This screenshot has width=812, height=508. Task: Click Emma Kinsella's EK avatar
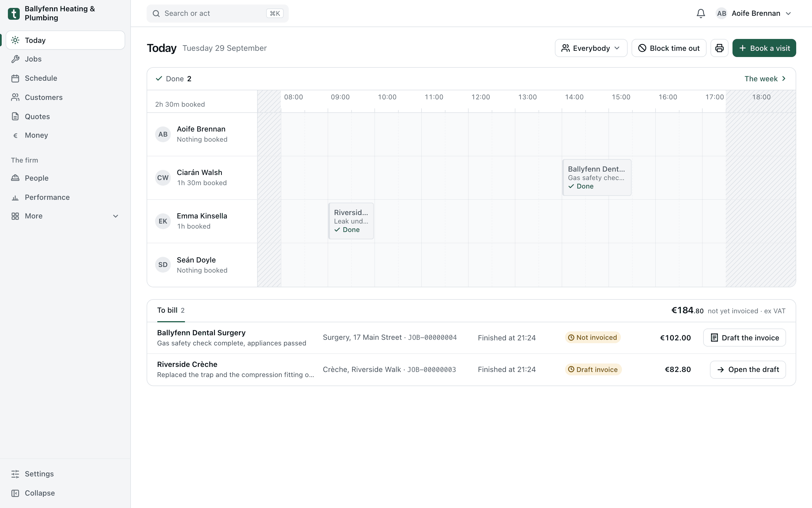click(163, 221)
